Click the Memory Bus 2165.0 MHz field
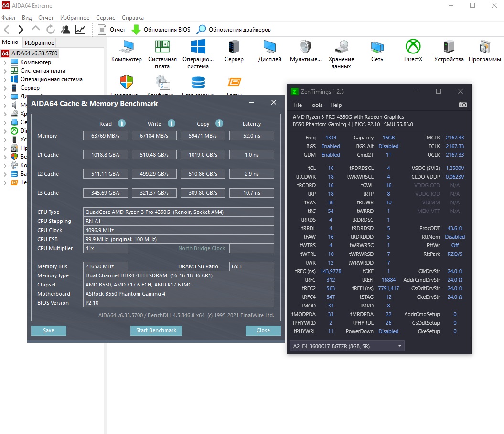504x434 pixels. click(106, 266)
